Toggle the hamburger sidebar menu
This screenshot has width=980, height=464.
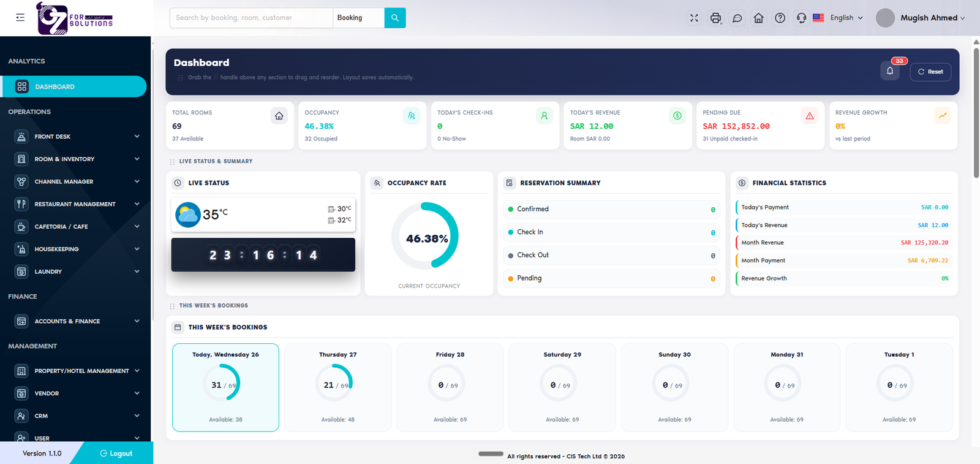click(x=20, y=18)
